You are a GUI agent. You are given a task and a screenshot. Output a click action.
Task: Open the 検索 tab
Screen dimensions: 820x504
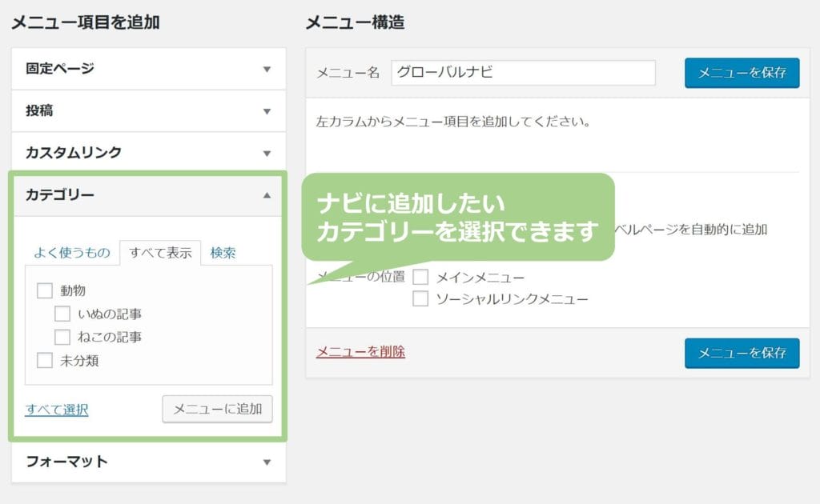coord(223,253)
